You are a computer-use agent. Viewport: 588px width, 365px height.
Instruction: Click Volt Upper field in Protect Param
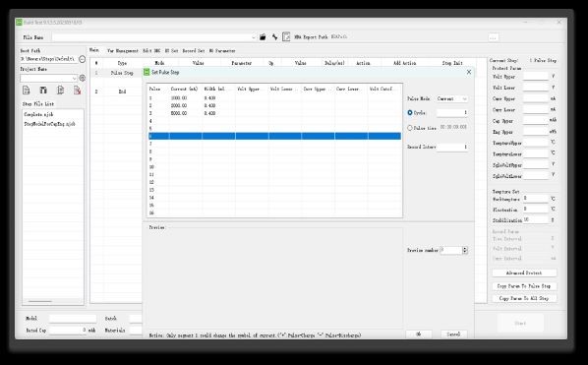pos(536,77)
